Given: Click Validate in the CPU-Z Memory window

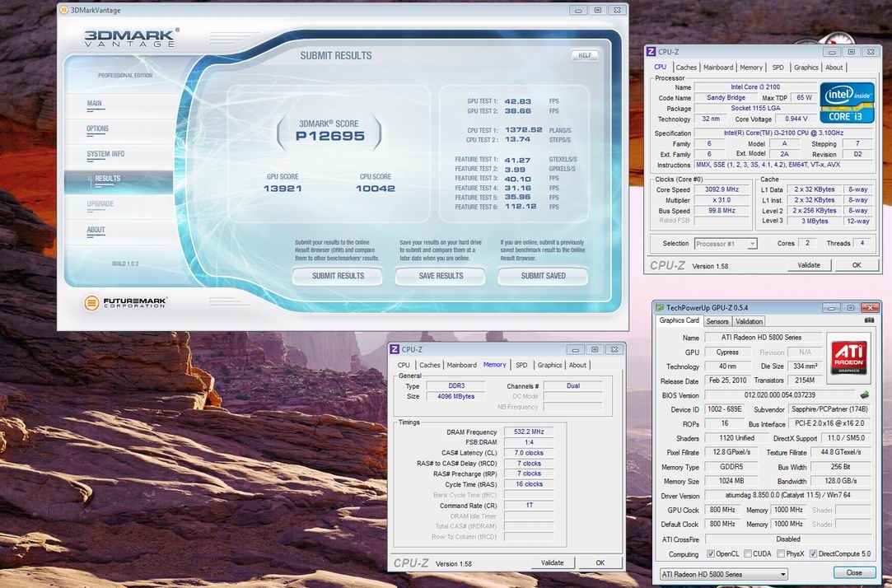Looking at the screenshot, I should (553, 563).
